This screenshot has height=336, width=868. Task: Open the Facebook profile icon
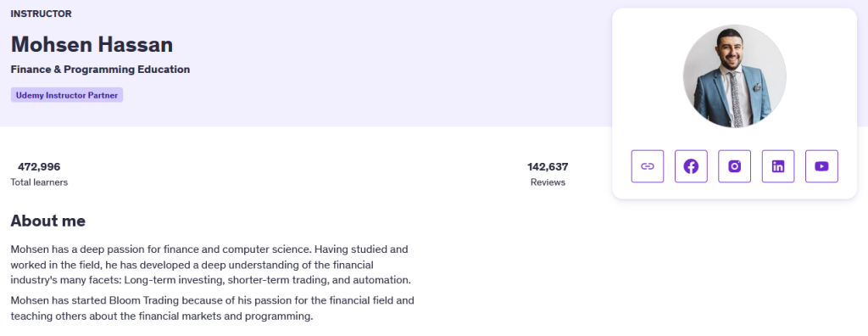(x=691, y=165)
